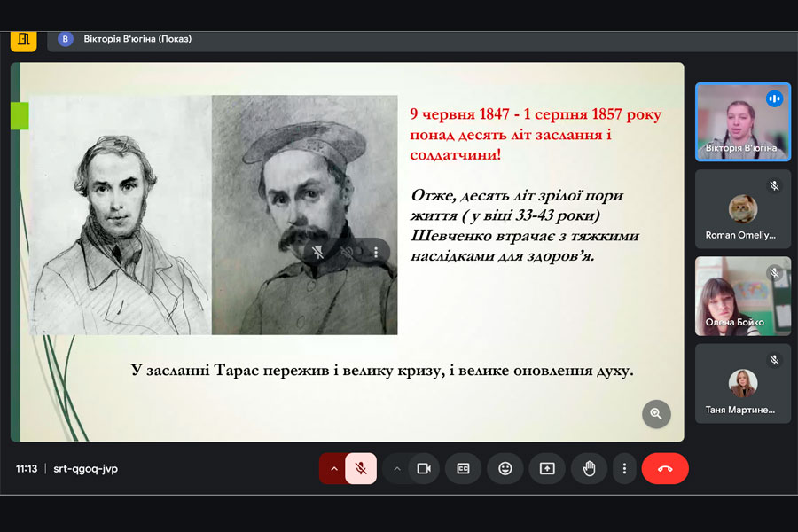Screen dimensions: 798x532
Task: Click meeting code srt-qgoq-jvp
Action: point(85,468)
